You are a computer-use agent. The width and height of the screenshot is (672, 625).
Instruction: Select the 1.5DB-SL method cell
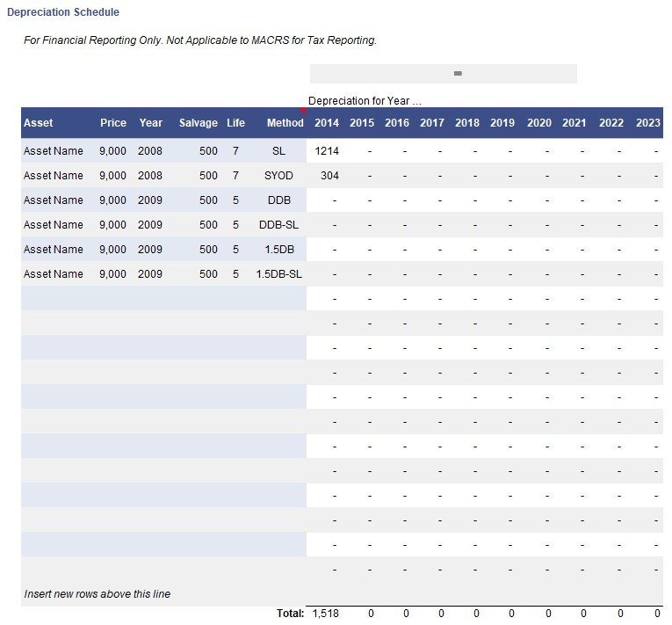click(x=279, y=273)
